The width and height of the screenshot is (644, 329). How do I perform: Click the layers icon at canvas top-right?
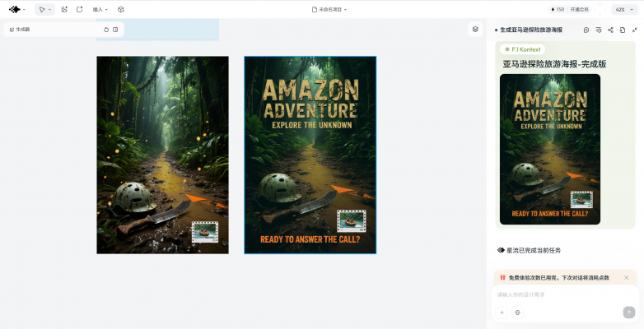tap(475, 29)
